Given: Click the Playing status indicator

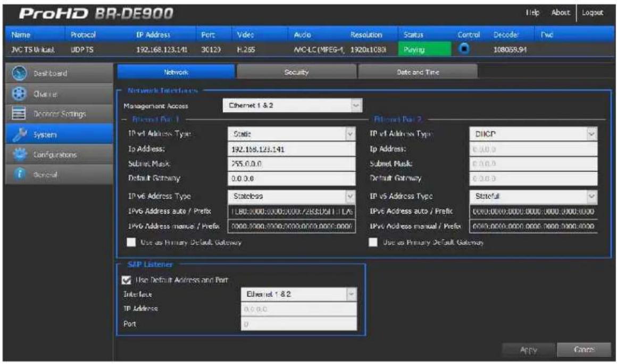Looking at the screenshot, I should pos(424,49).
